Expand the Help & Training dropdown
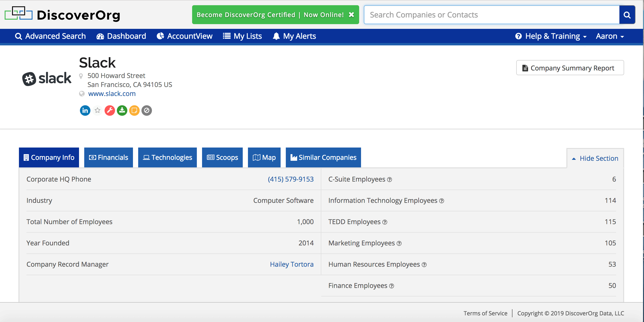Screen dimensions: 644x322 point(551,36)
